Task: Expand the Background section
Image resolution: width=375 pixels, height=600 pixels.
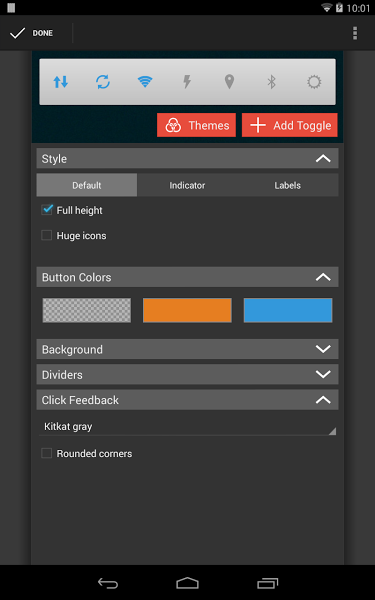Action: [x=188, y=349]
